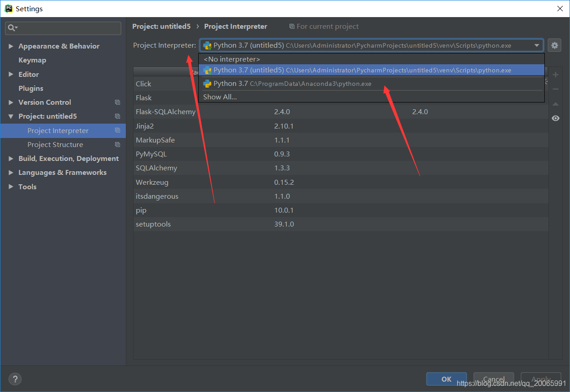Image resolution: width=570 pixels, height=392 pixels.
Task: Click the minus icon to uninstall package
Action: coord(556,89)
